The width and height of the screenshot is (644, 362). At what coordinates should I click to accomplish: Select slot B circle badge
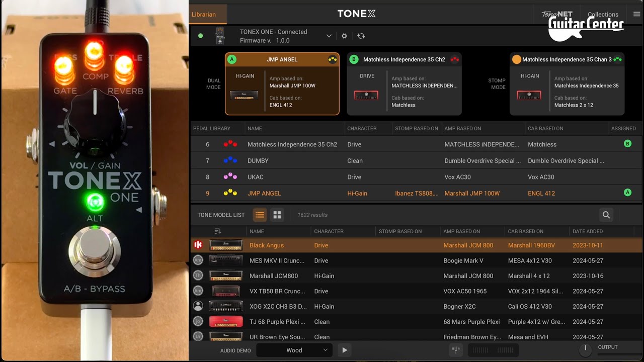pos(354,59)
